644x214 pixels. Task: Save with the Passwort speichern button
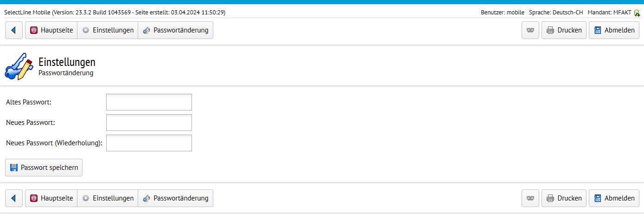[44, 168]
